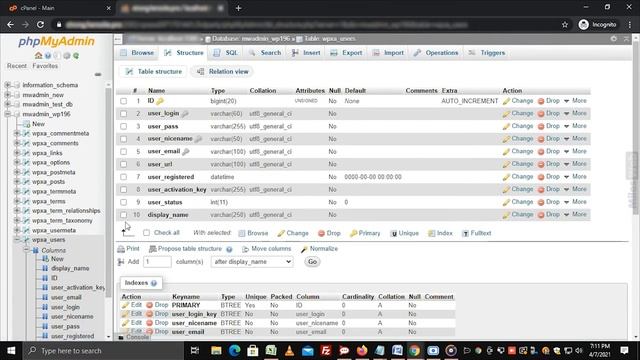Image resolution: width=640 pixels, height=360 pixels.
Task: Check the user_pass row checkbox
Action: [x=124, y=126]
